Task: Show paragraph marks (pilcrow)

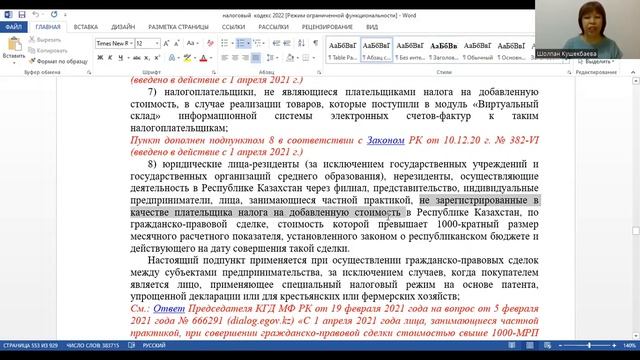Action: click(316, 43)
